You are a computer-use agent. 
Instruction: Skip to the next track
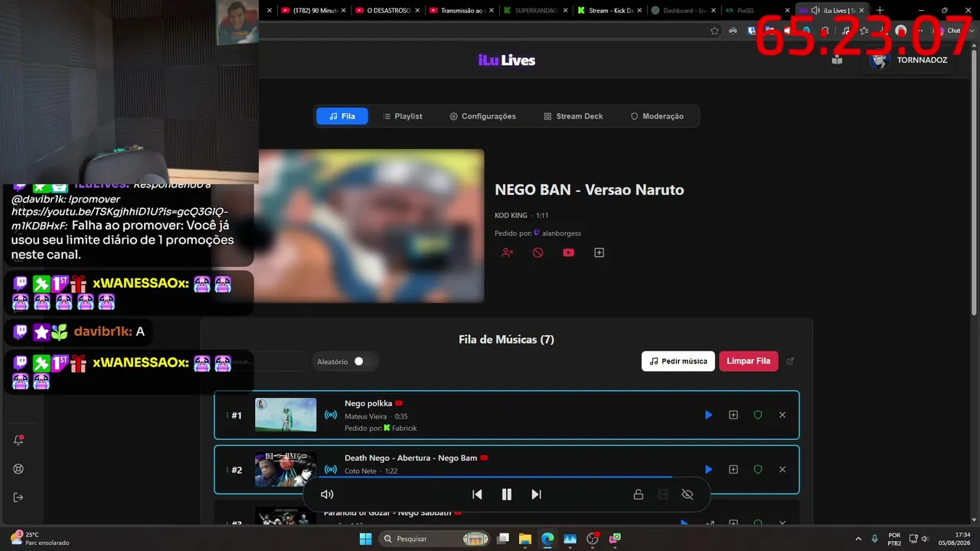[536, 494]
